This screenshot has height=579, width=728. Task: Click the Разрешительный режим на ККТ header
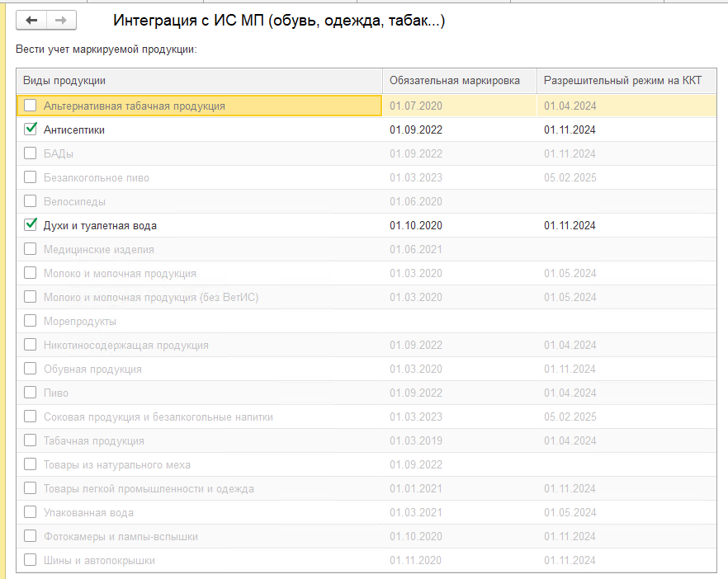click(622, 81)
